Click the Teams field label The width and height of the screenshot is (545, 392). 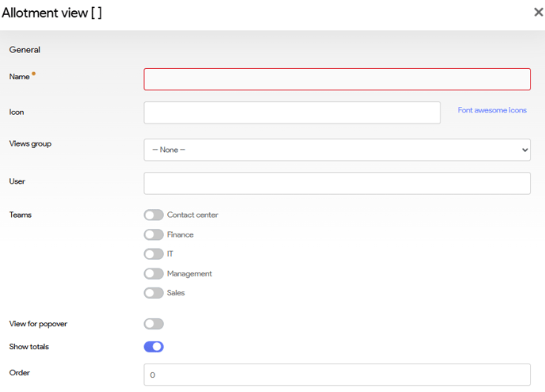coord(21,215)
